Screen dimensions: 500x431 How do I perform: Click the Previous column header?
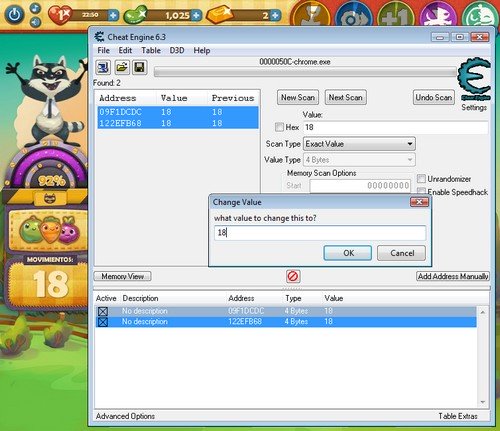pos(233,98)
